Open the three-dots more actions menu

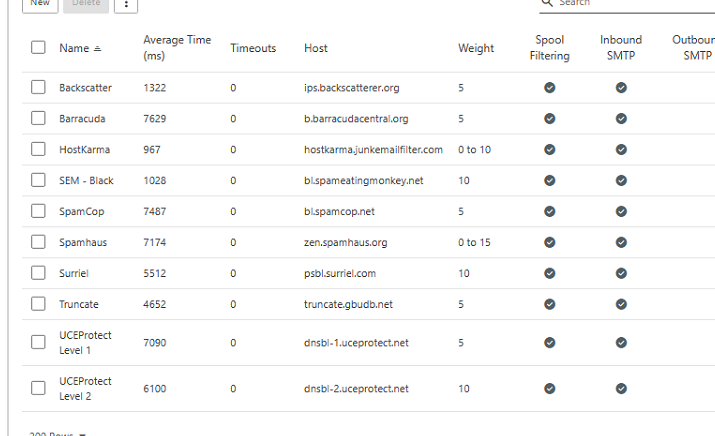tap(126, 4)
